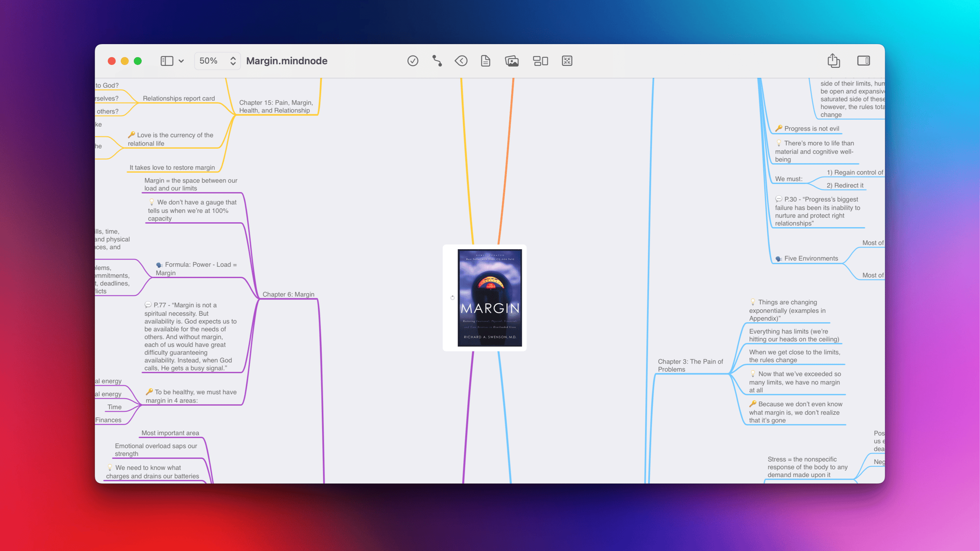Click lightbulb on Now that we've exceeded
Viewport: 980px width, 551px height.
[x=753, y=374]
